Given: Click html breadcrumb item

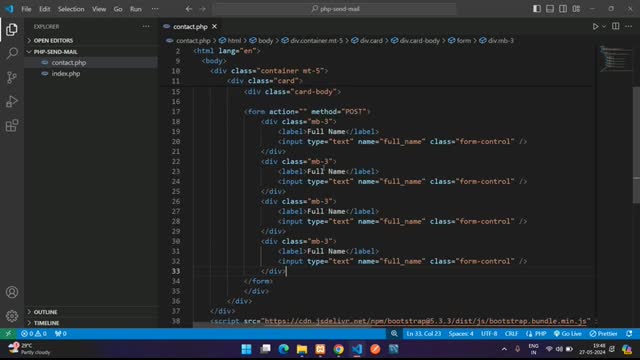Looking at the screenshot, I should pyautogui.click(x=234, y=40).
